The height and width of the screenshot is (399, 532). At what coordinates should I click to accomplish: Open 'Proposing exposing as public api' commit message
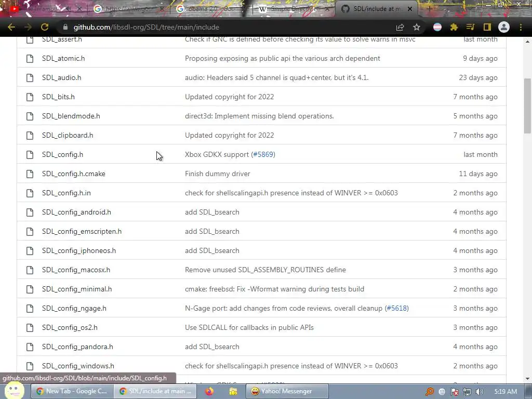pyautogui.click(x=282, y=58)
